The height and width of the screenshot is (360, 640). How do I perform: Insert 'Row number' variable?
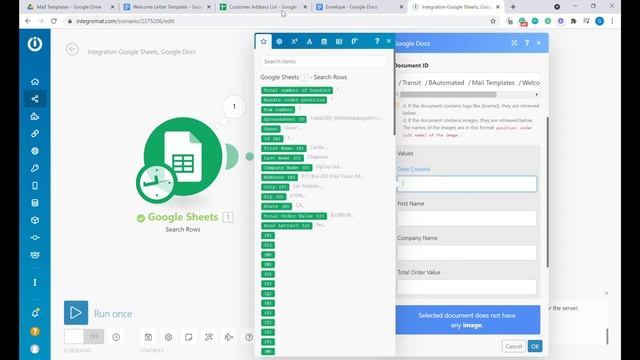click(278, 110)
